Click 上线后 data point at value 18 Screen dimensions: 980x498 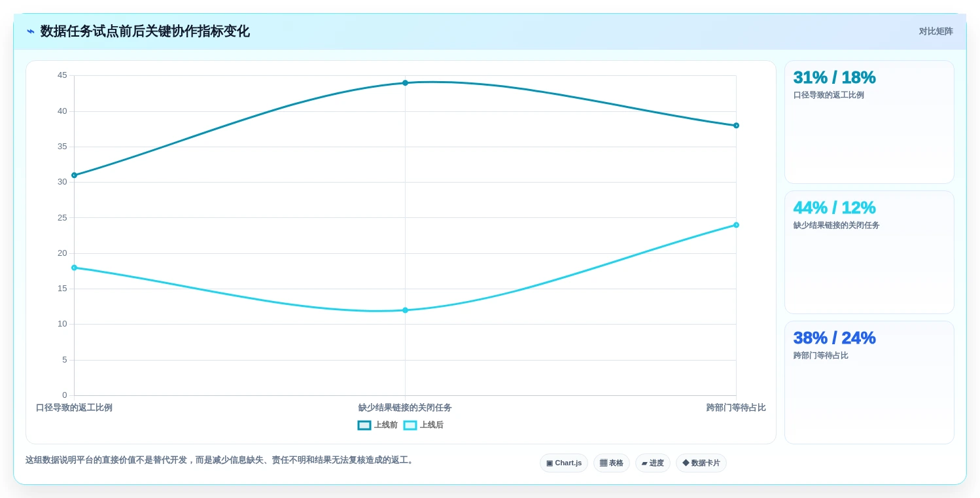(74, 268)
